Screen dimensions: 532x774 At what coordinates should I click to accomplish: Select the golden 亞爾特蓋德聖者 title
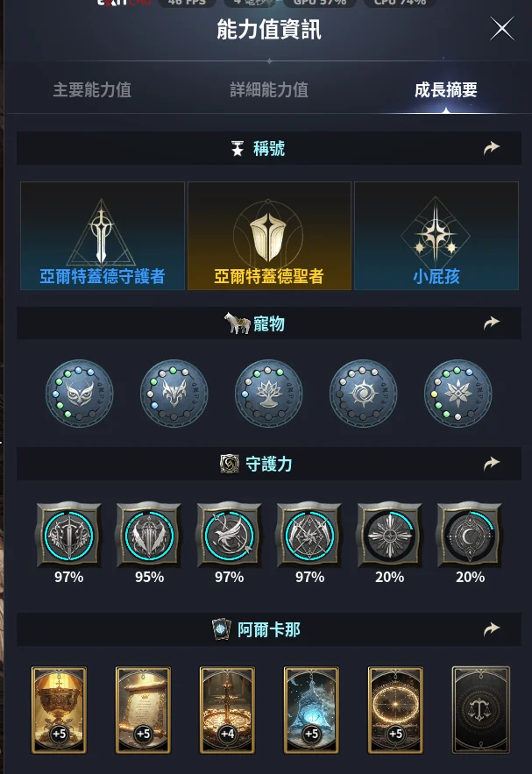click(x=269, y=236)
